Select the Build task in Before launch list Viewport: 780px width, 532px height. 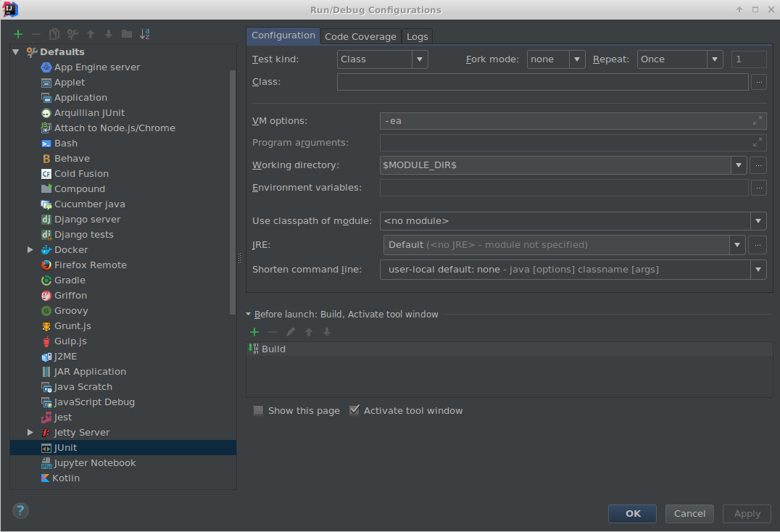pos(510,349)
